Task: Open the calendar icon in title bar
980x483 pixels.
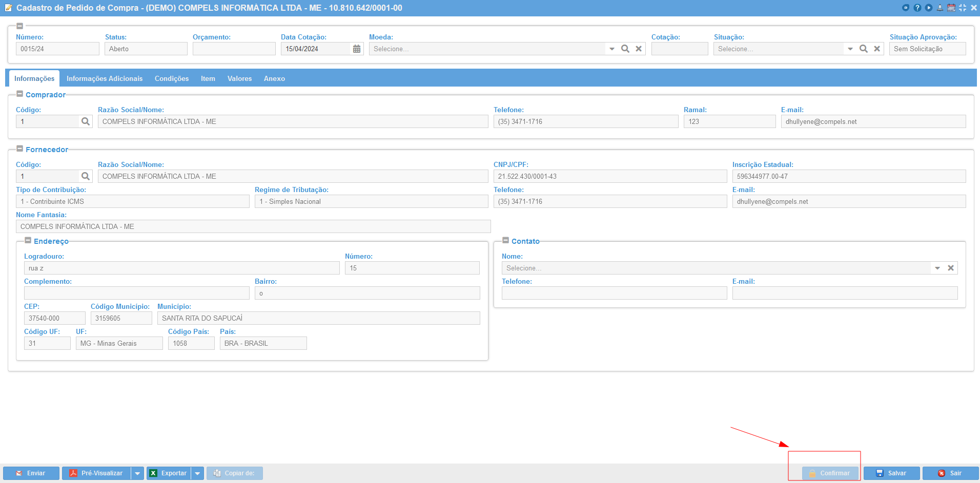Action: [951, 8]
